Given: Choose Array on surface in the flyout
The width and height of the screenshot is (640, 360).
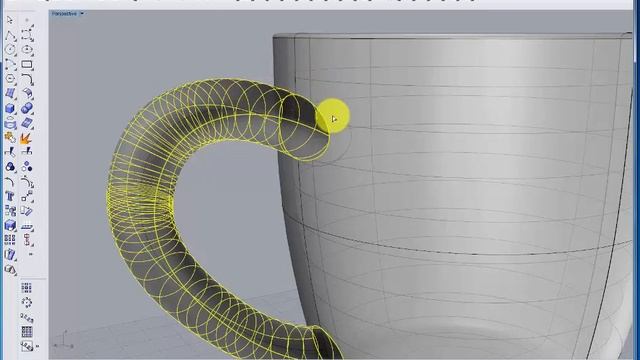Looking at the screenshot, I should coord(27,331).
